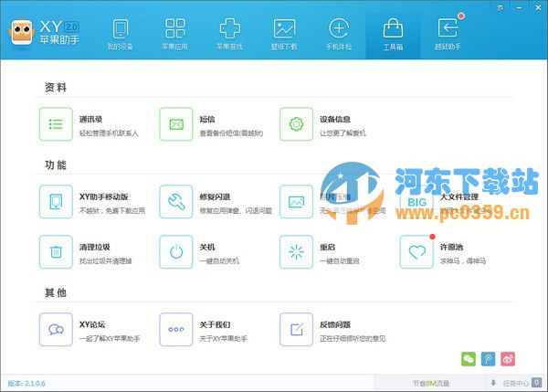Go to 壁纸下载 tab
The image size is (548, 392).
[284, 35]
